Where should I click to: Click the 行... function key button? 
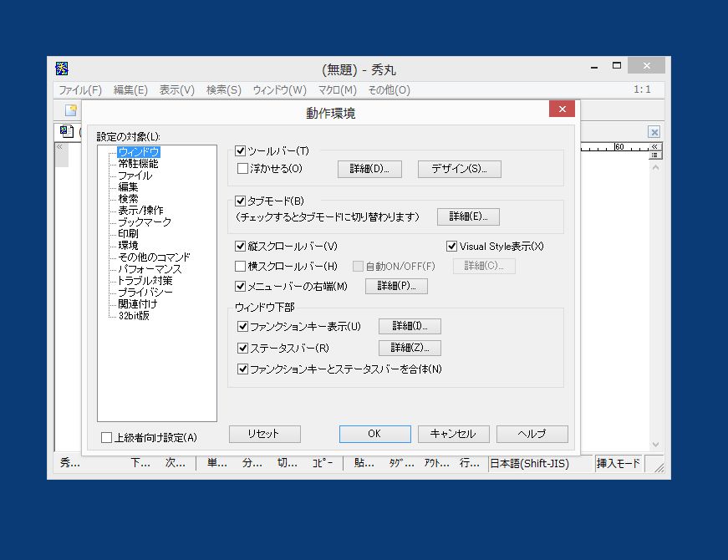pos(470,463)
